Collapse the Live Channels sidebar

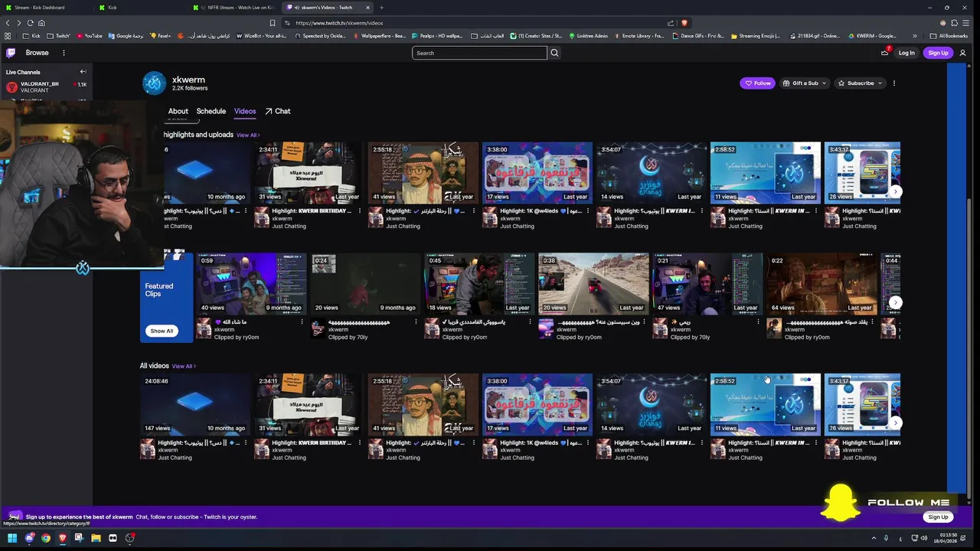[83, 72]
